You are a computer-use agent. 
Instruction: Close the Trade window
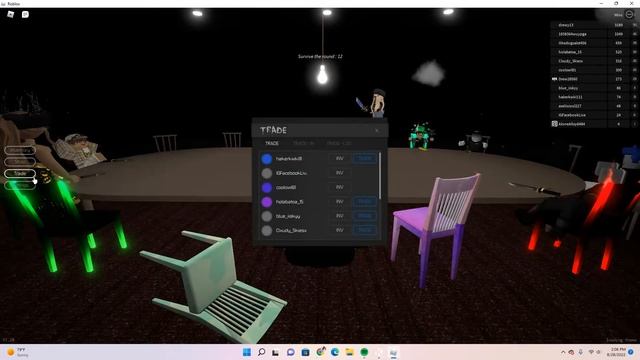tap(377, 130)
